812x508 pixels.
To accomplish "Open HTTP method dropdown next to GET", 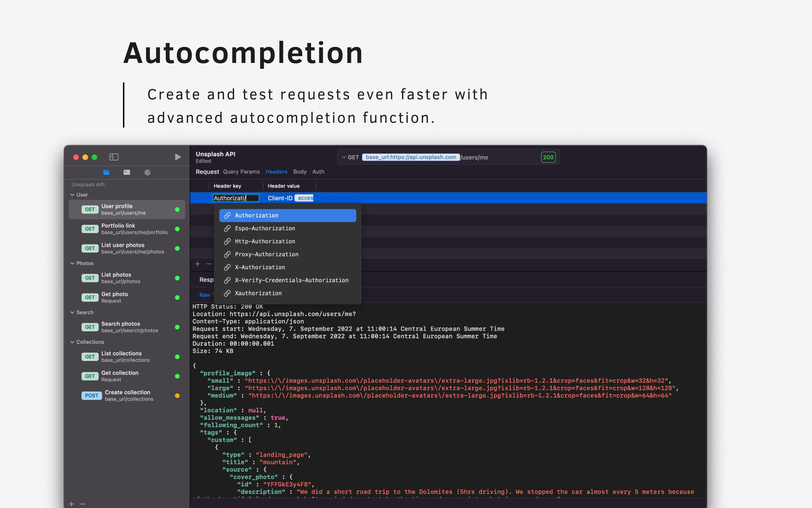I will pos(344,157).
